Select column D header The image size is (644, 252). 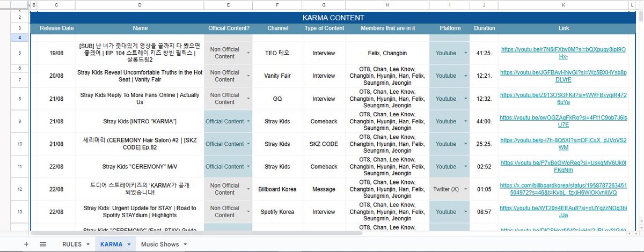tap(140, 5)
